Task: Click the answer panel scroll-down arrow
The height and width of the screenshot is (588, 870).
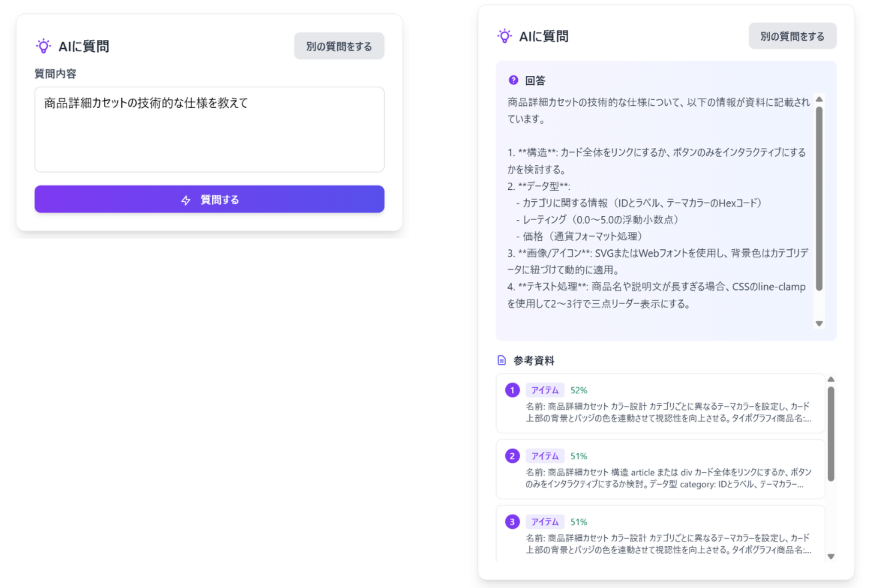Action: coord(819,323)
